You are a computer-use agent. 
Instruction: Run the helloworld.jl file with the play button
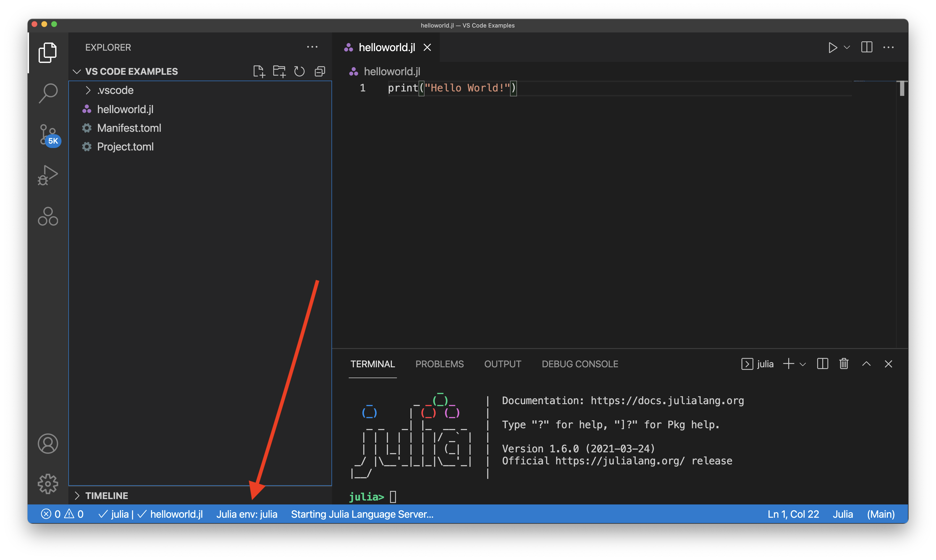click(832, 47)
